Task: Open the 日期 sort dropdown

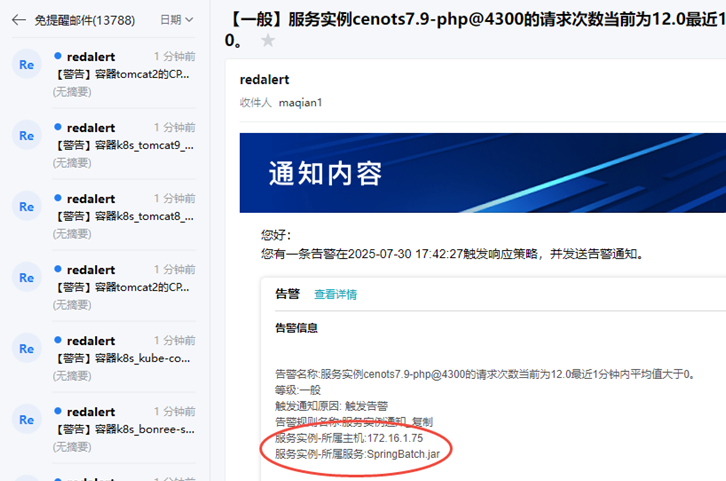Action: (176, 20)
